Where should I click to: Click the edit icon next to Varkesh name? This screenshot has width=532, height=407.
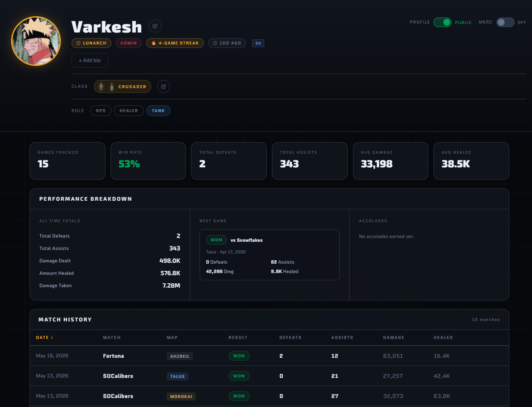pos(155,26)
